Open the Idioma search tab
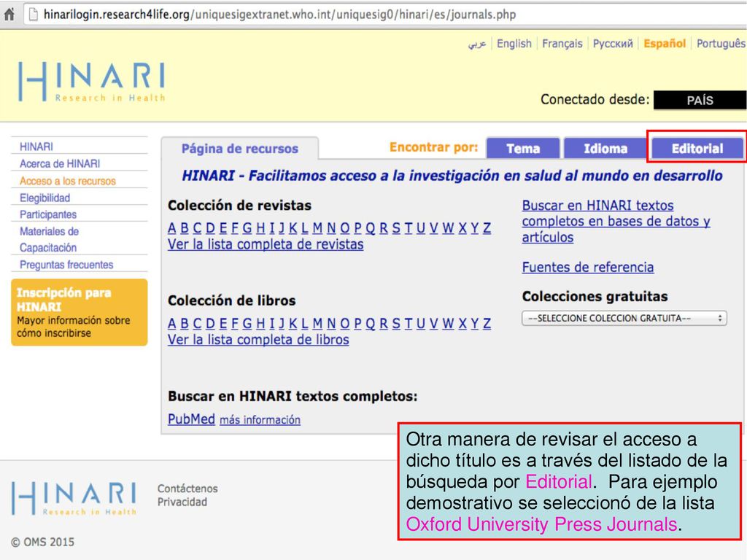This screenshot has height=560, width=747. tap(605, 148)
